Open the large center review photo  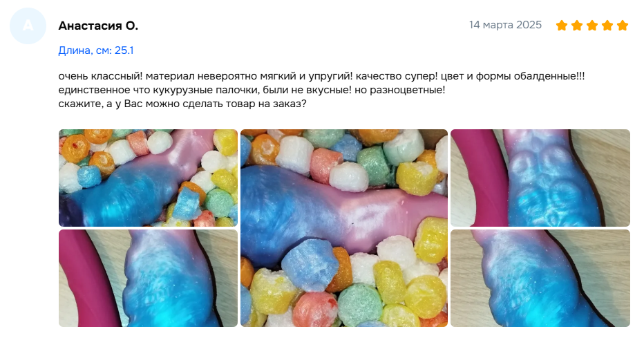tap(344, 228)
